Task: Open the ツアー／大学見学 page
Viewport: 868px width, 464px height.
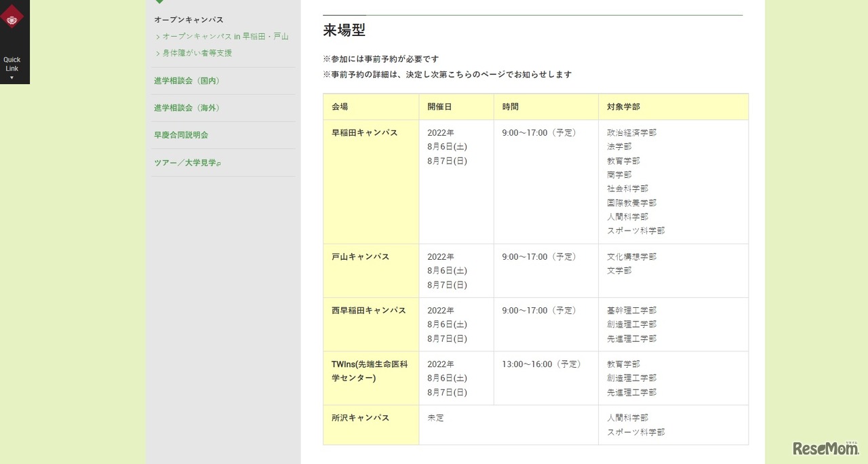Action: (187, 163)
